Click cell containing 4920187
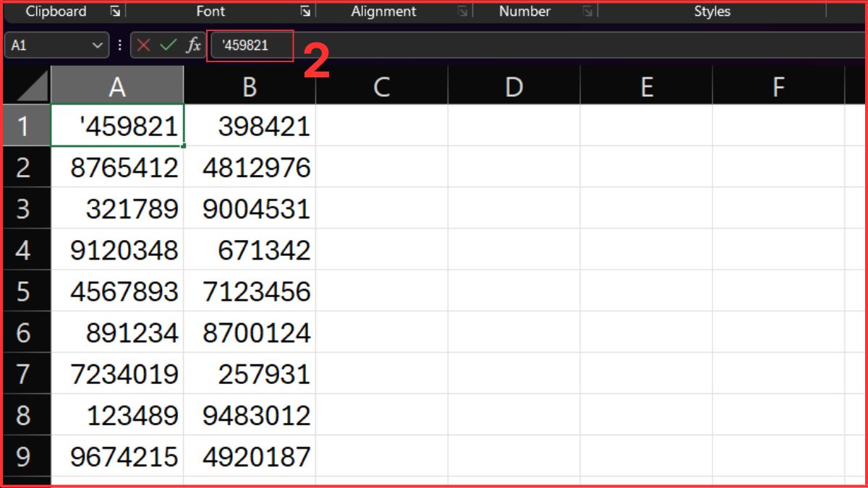Image resolution: width=868 pixels, height=488 pixels. [x=250, y=455]
